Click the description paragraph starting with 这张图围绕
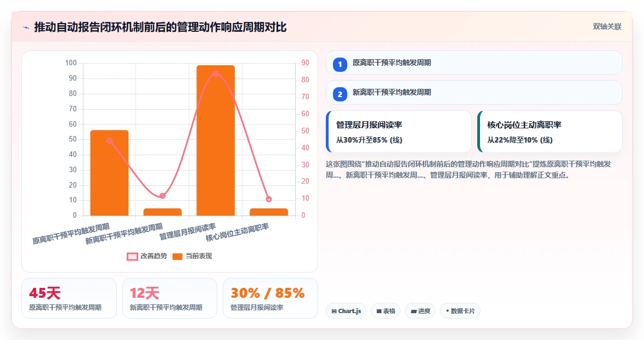 tap(468, 169)
